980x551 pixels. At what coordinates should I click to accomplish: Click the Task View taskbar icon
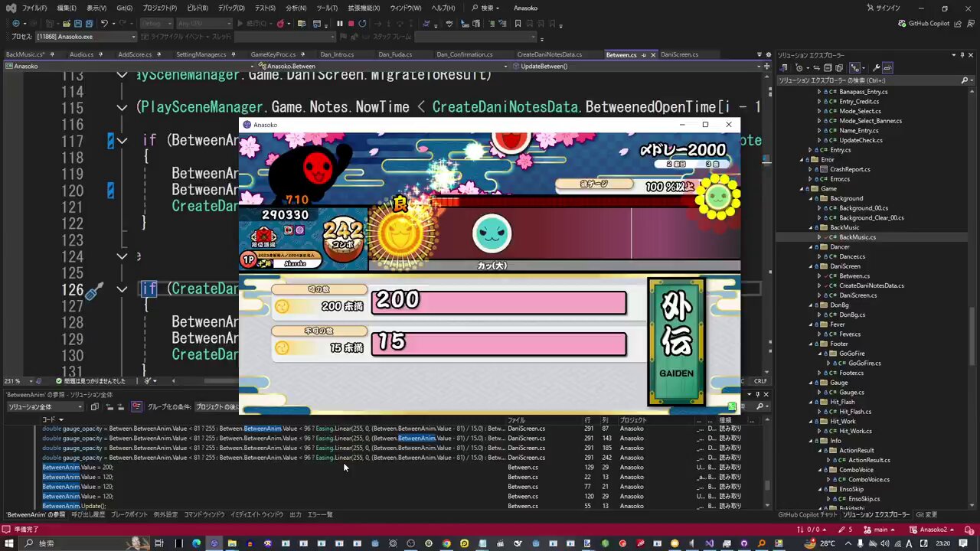(159, 543)
